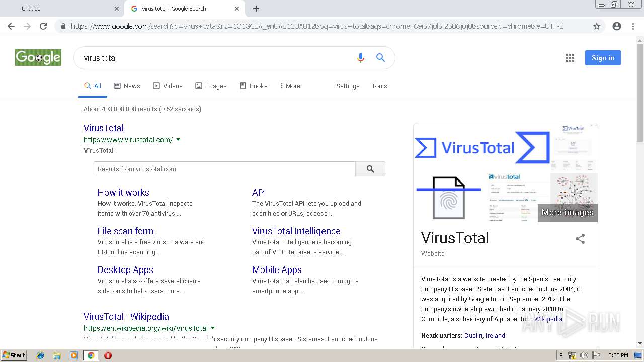Open the VirusTotal Intelligence sitelink
The height and width of the screenshot is (362, 644).
pyautogui.click(x=296, y=231)
